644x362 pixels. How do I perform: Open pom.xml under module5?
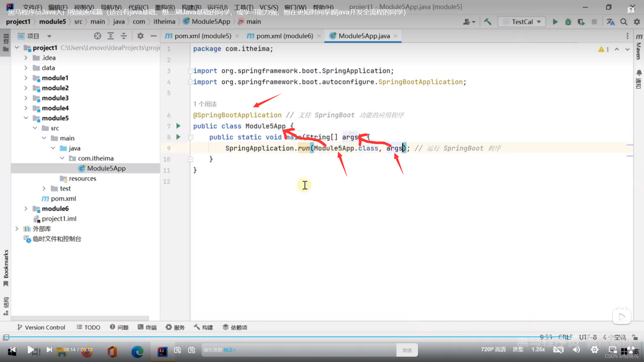coord(59,198)
